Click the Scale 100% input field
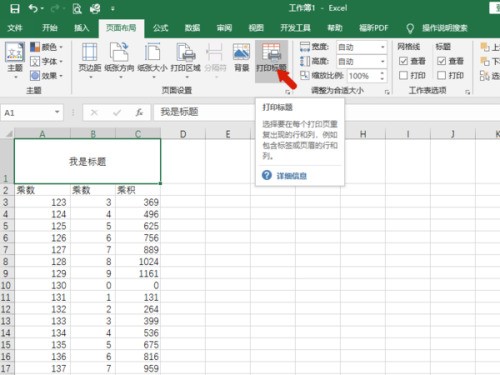Image resolution: width=500 pixels, height=375 pixels. click(363, 76)
